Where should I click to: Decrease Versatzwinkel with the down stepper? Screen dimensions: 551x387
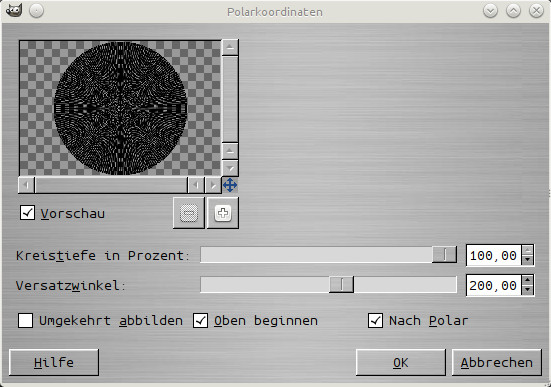click(x=527, y=290)
